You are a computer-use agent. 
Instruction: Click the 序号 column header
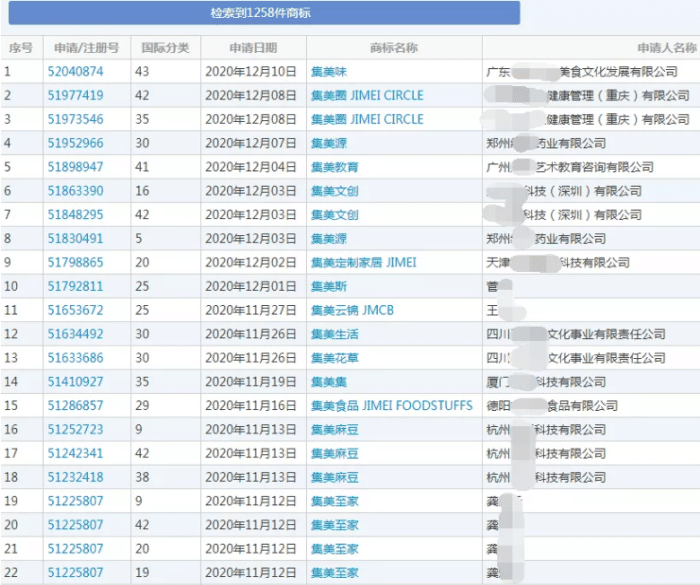pos(21,48)
